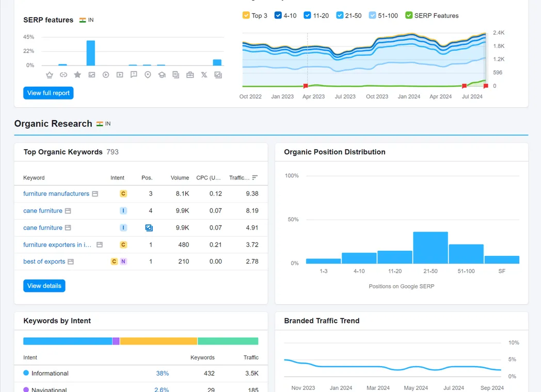Viewport: 541px width, 392px height.
Task: Click image pack position icon for cane furniture
Action: [x=149, y=228]
